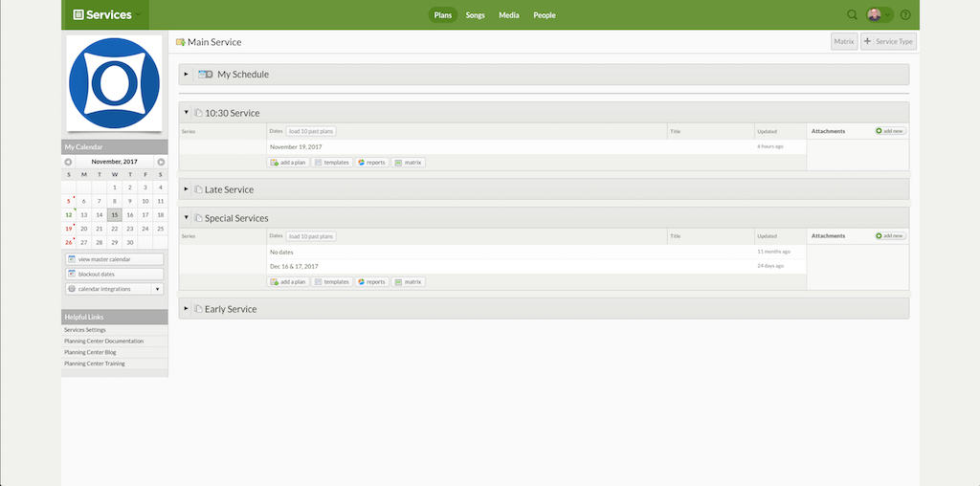Go to the Media tab
The height and width of the screenshot is (486, 980).
coord(509,15)
